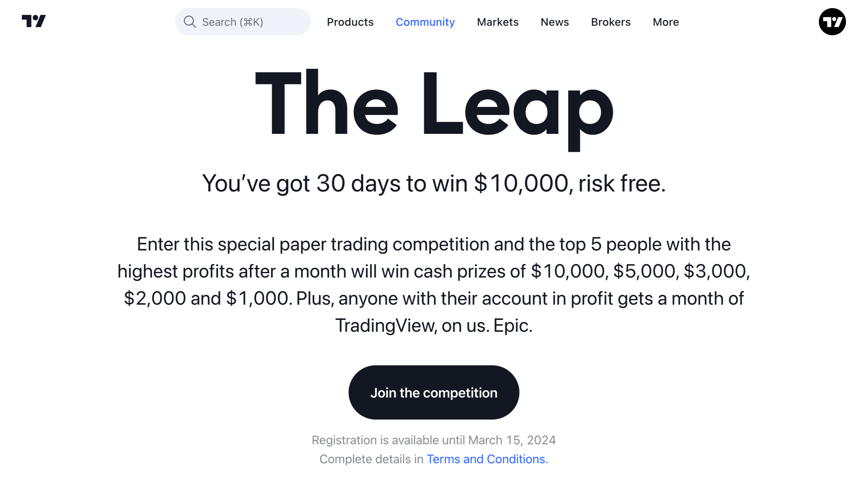This screenshot has width=868, height=488.
Task: Select the Community navigation item
Action: [425, 22]
